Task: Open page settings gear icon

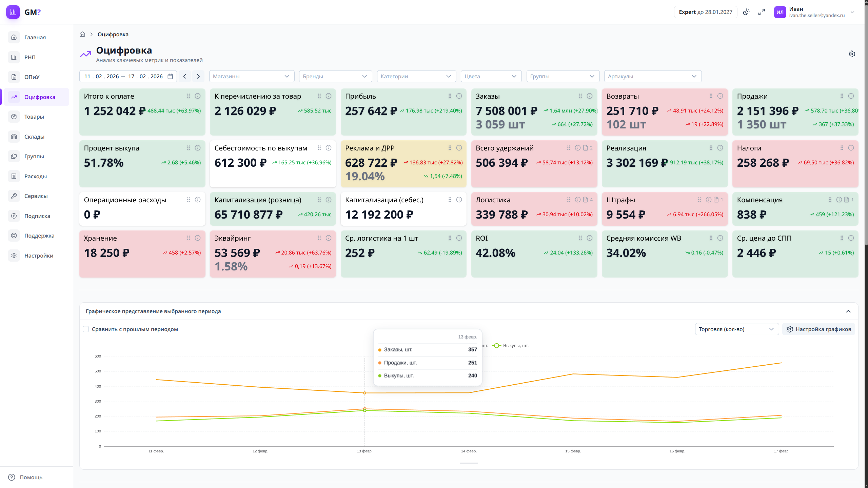Action: click(x=851, y=54)
